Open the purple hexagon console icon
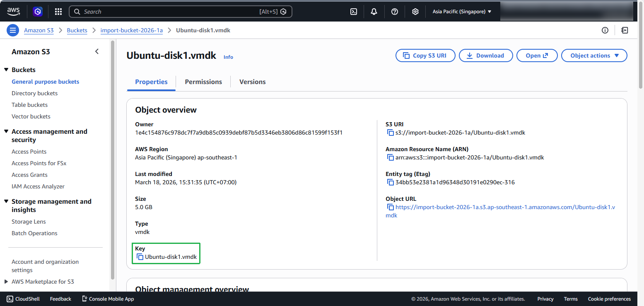 pyautogui.click(x=38, y=12)
